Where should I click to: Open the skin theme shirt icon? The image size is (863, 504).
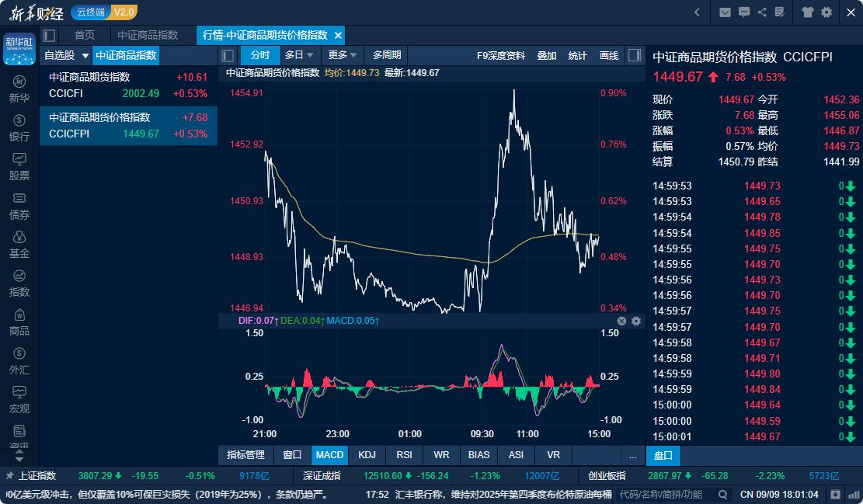(x=808, y=12)
